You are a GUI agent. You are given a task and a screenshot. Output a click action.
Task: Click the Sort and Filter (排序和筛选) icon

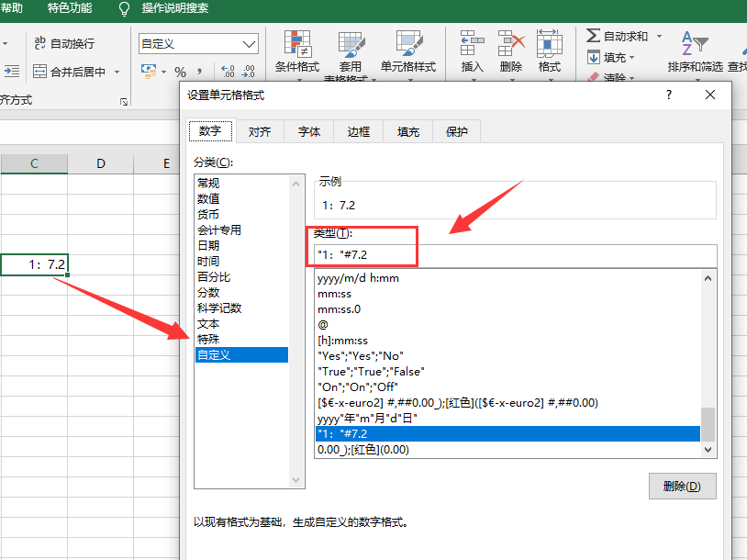tap(695, 44)
